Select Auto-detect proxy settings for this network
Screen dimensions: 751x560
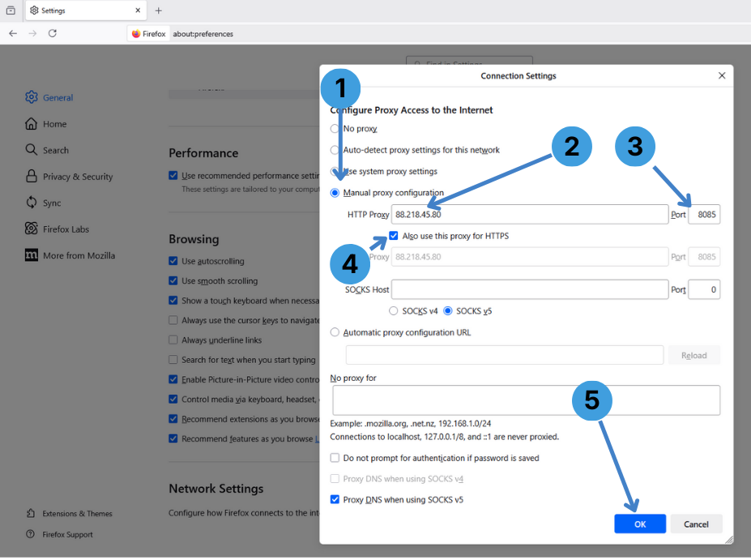click(x=335, y=150)
